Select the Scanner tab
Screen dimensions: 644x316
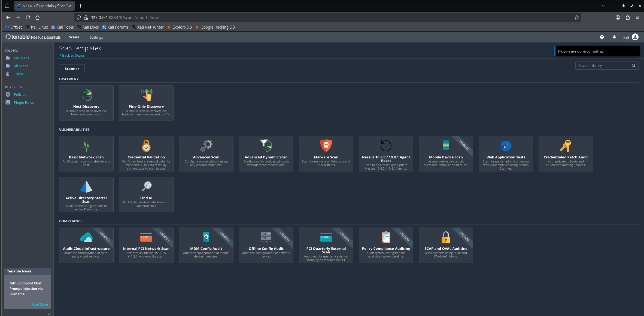point(72,69)
